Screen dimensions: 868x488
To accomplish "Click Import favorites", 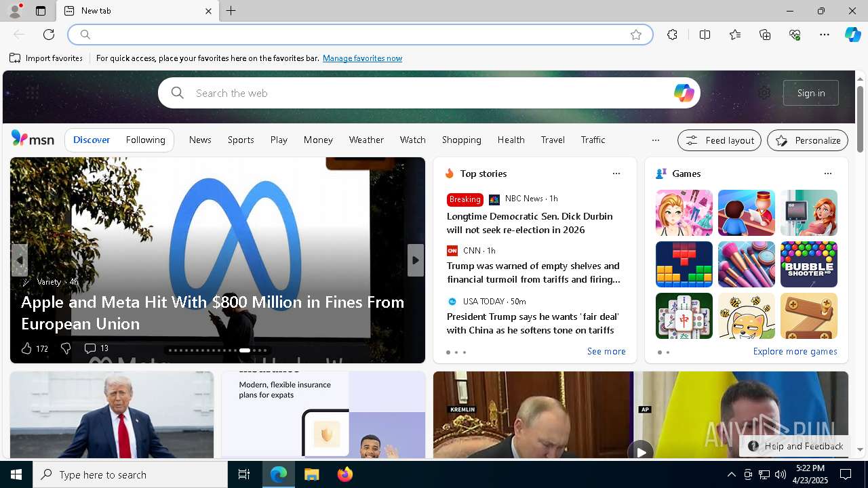I will coord(46,58).
